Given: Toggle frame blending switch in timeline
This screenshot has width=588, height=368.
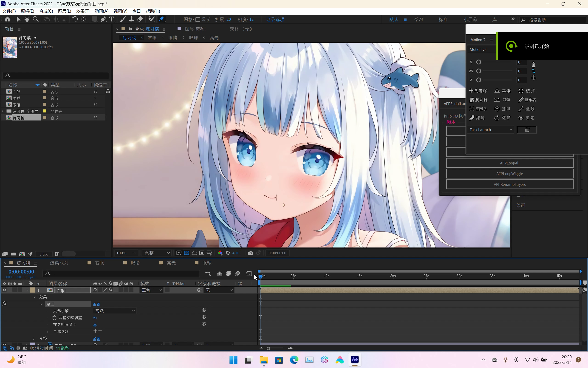Looking at the screenshot, I should tap(228, 273).
